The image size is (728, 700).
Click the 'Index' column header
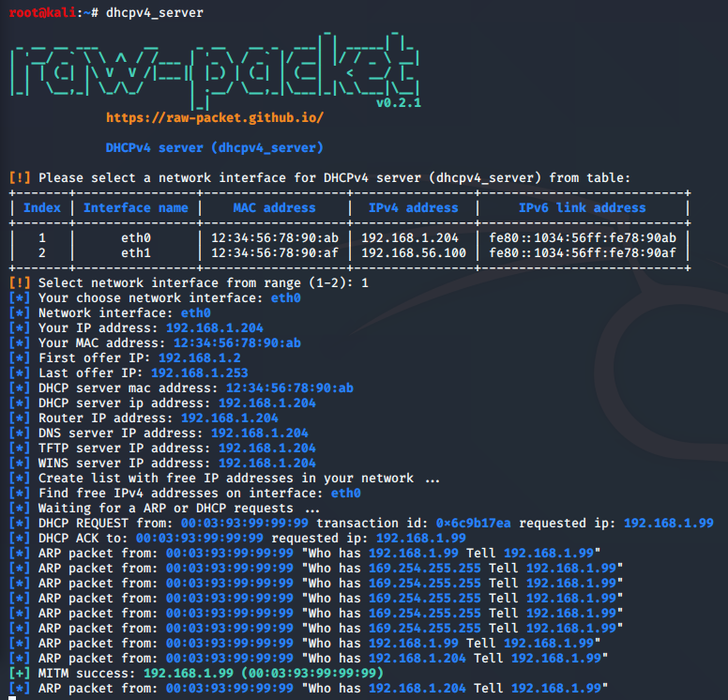[x=42, y=207]
